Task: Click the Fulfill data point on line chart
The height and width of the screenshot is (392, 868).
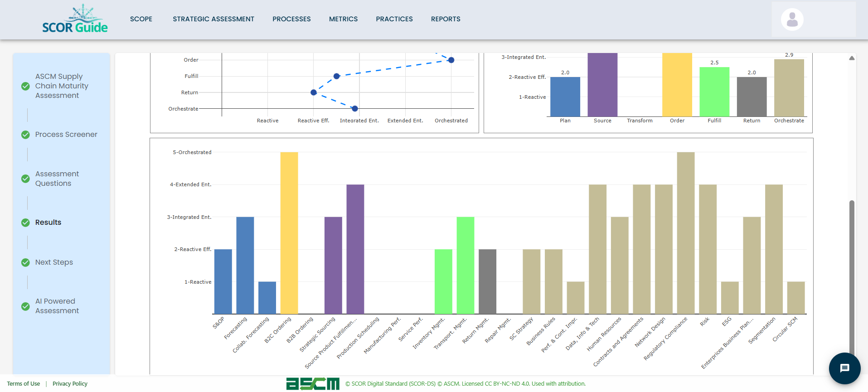Action: pos(336,76)
